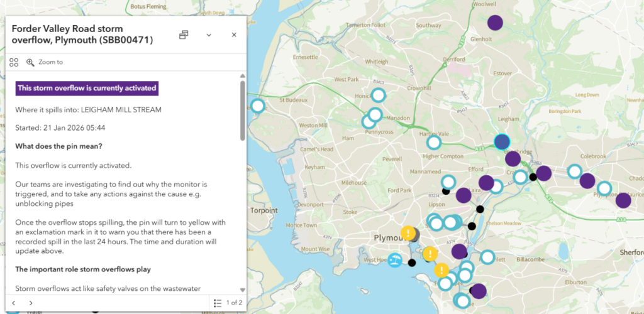This screenshot has width=644, height=314.
Task: Click the teal ring pin near Colebrook
Action: click(574, 171)
